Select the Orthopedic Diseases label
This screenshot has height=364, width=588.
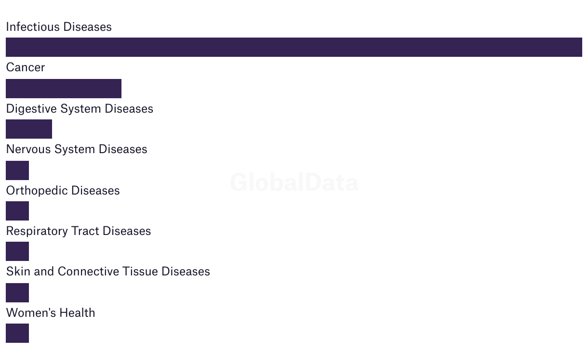[63, 191]
